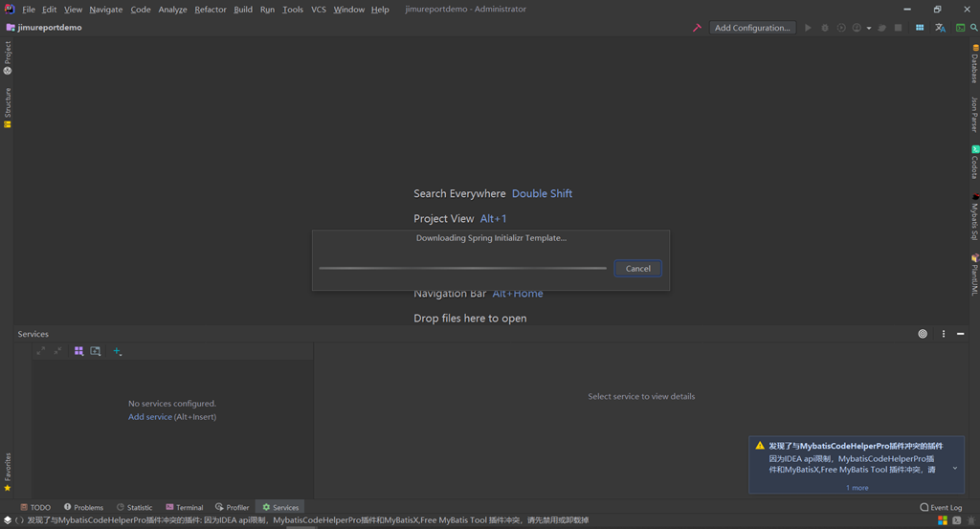Click the green terminal icon in toolbar
Screen dimensions: 980x529
(960, 28)
